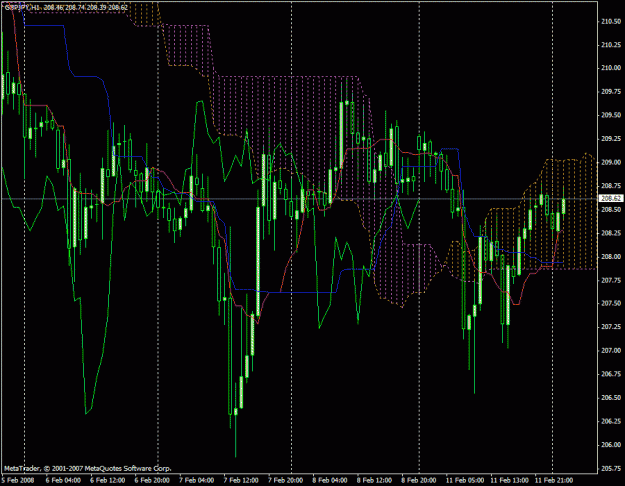Viewport: 625px width, 486px height.
Task: Click the 208.50 price axis label
Action: [610, 209]
